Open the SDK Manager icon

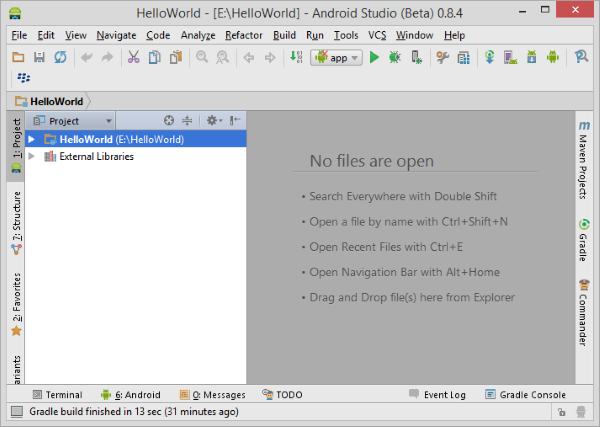point(532,57)
